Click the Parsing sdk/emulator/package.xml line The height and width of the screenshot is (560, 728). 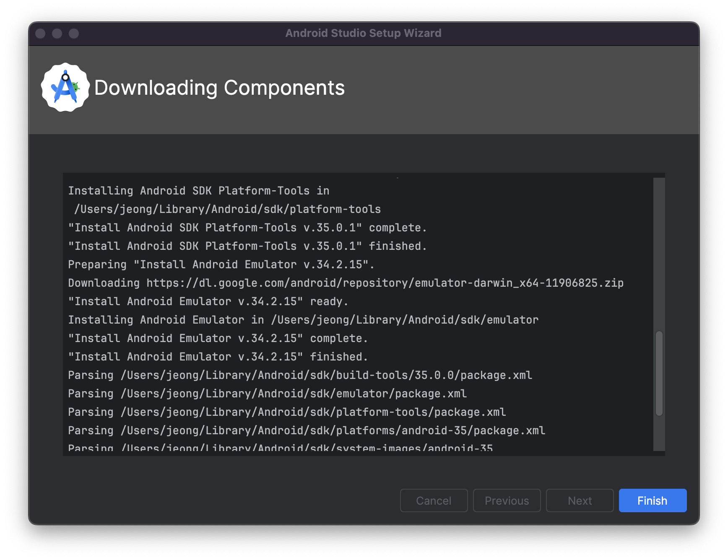pyautogui.click(x=267, y=394)
